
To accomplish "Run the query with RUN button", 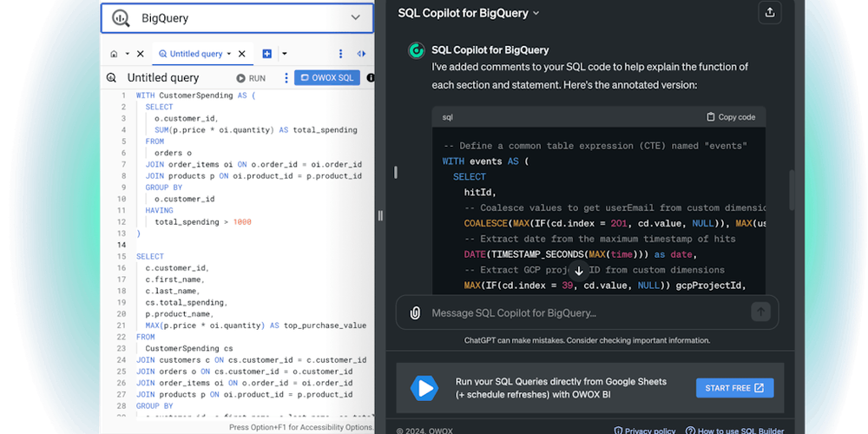I will click(252, 79).
